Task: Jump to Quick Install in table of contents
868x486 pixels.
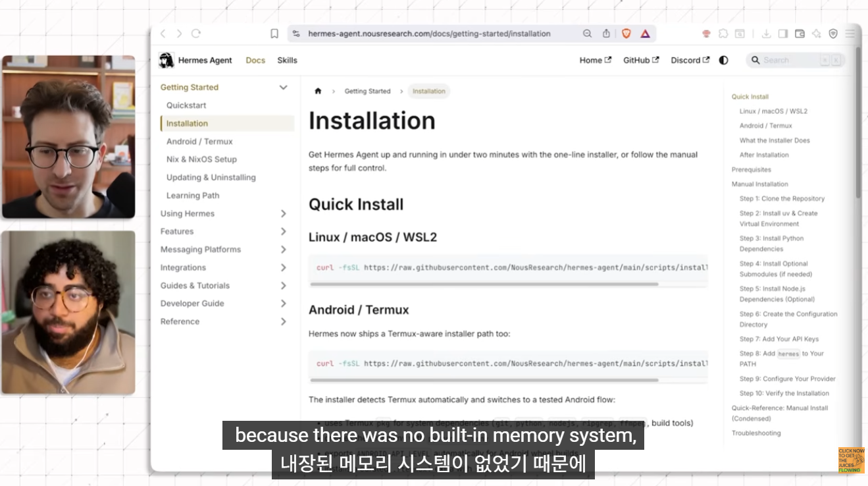Action: coord(750,97)
